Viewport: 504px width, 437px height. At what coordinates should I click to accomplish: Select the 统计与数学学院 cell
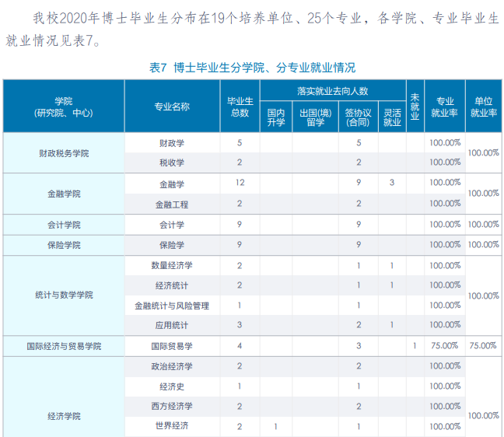pyautogui.click(x=64, y=295)
